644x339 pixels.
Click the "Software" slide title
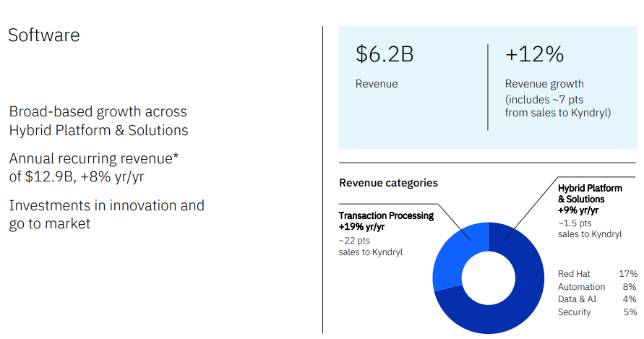tap(44, 35)
